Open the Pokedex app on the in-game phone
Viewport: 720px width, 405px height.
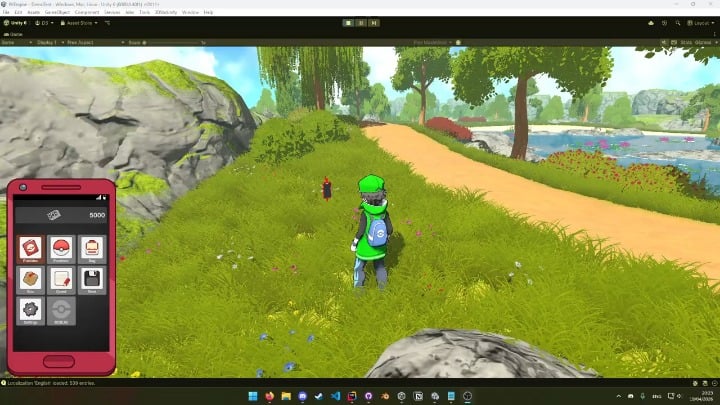tap(30, 249)
